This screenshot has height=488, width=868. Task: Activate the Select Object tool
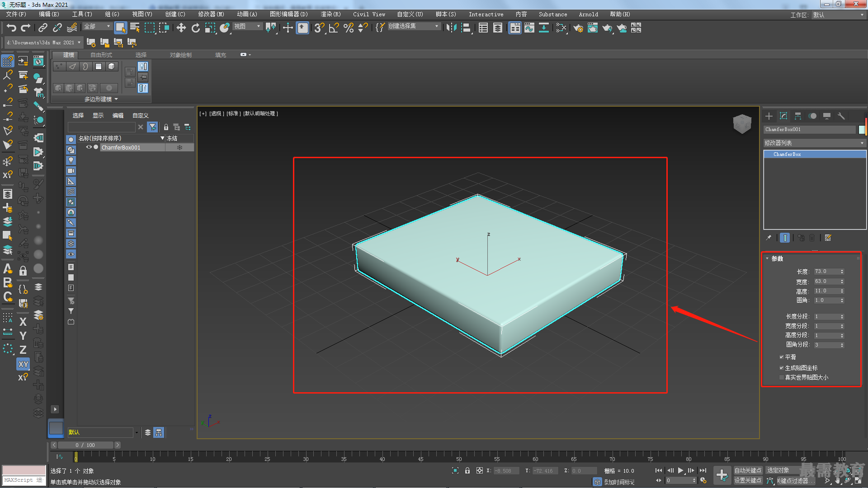120,28
